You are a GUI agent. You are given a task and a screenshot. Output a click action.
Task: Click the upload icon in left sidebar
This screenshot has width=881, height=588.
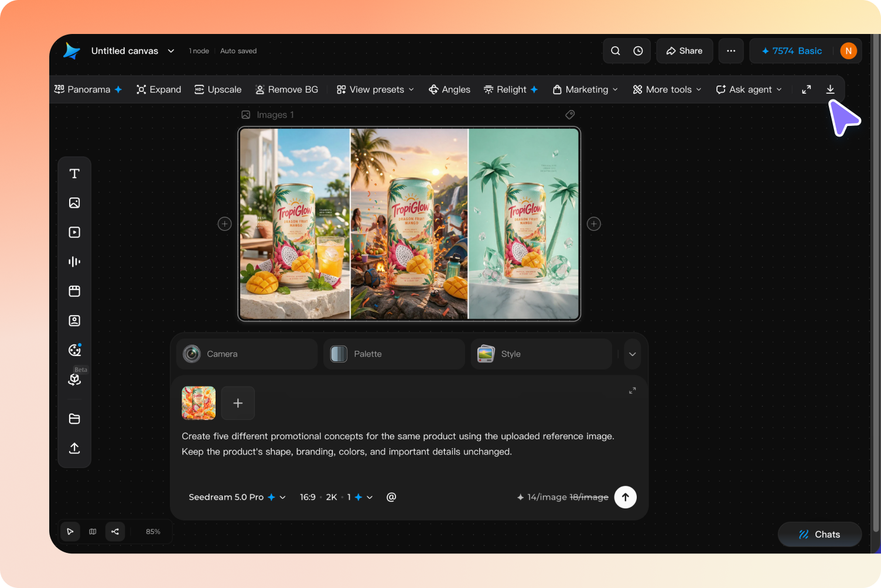[74, 448]
